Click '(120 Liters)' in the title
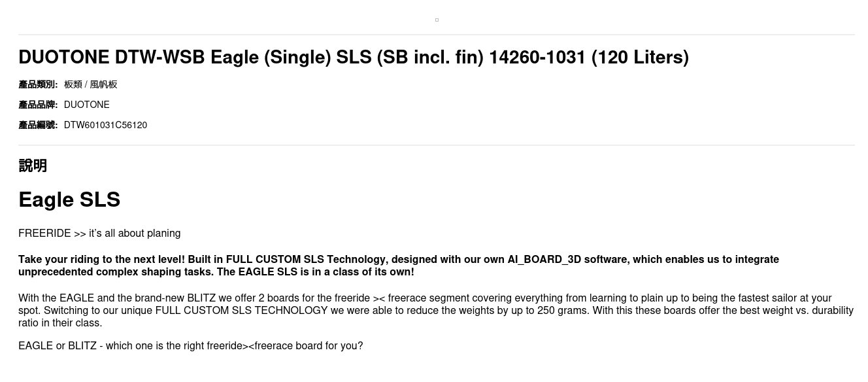The image size is (868, 382). tap(640, 58)
